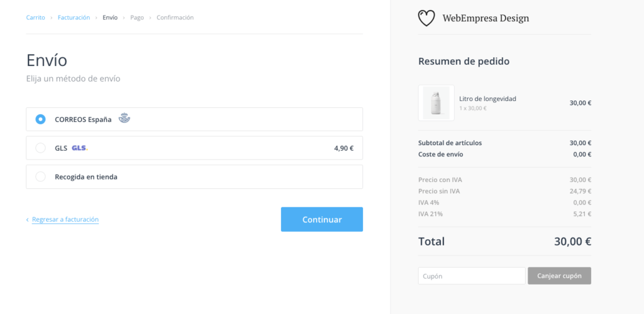Go to the Carrito breadcrumb step
The width and height of the screenshot is (644, 314).
36,18
